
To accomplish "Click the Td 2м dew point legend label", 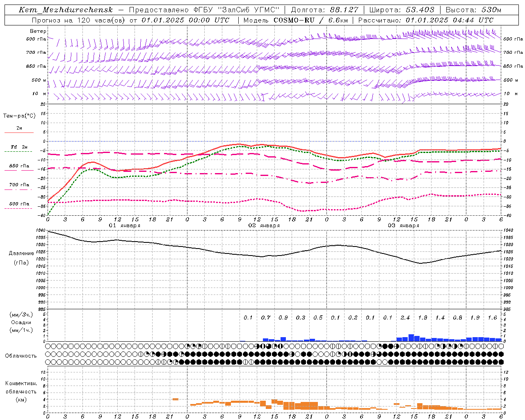I will (x=19, y=147).
